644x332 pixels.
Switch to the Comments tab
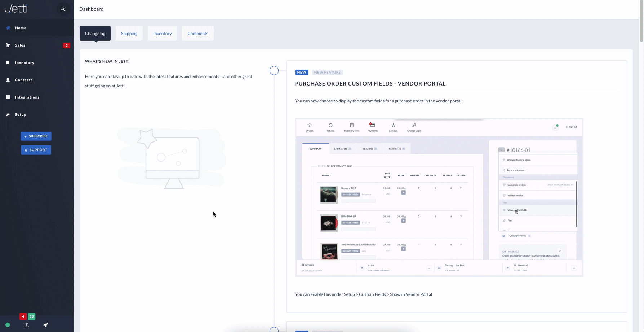click(x=198, y=33)
